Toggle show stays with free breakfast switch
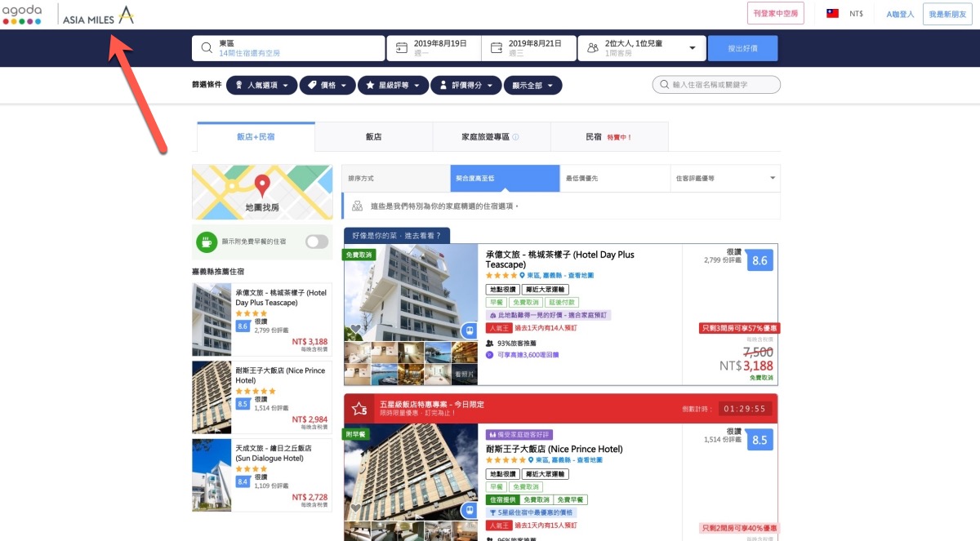980x541 pixels. pos(317,242)
